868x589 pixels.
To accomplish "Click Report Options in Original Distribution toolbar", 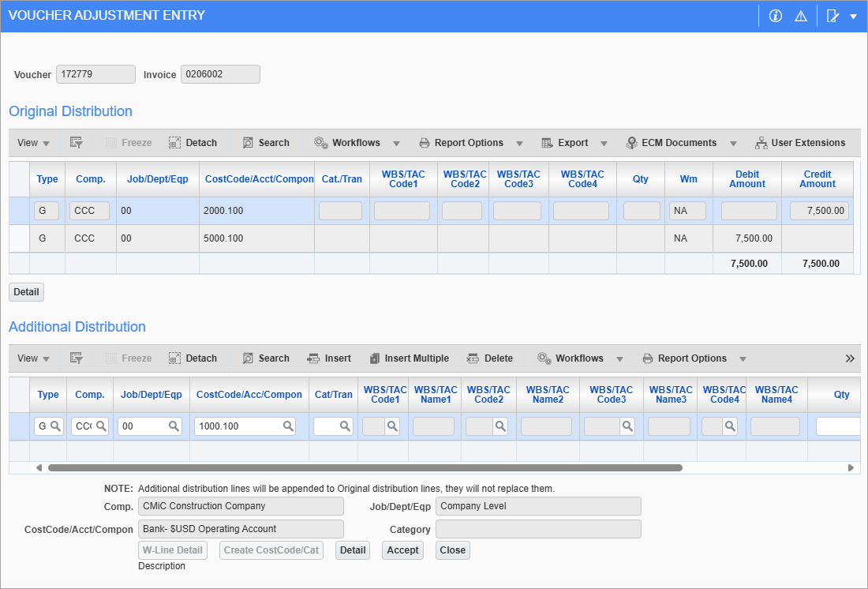I will click(462, 143).
